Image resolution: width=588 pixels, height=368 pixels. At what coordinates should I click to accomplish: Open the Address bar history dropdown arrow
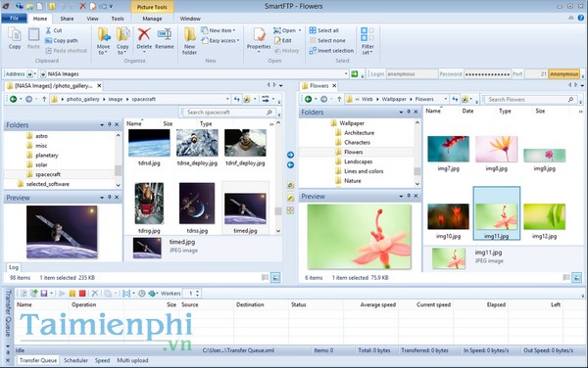346,74
